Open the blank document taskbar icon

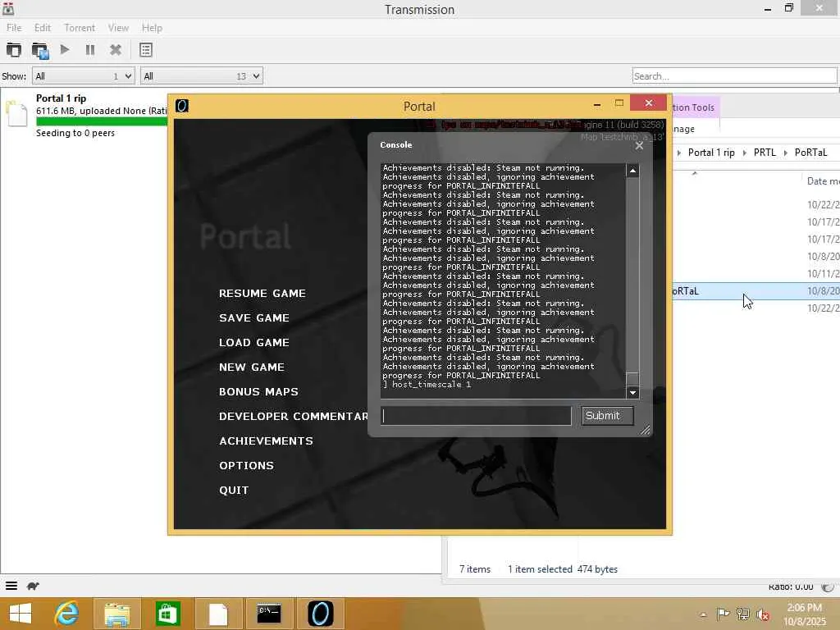point(218,614)
